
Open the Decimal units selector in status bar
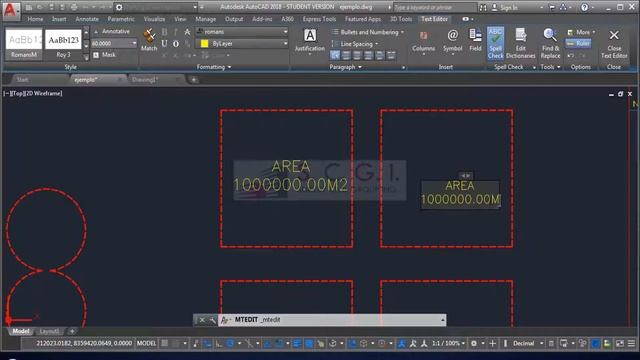(523, 343)
